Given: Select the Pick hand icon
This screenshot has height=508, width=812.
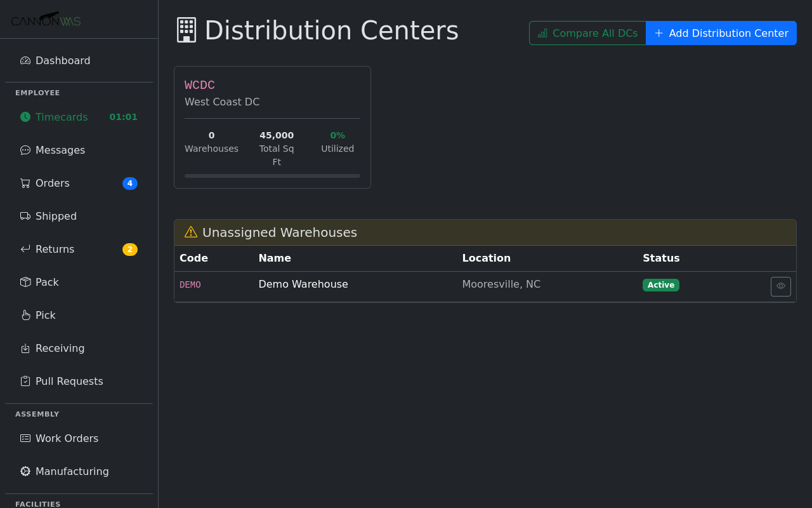Looking at the screenshot, I should tap(25, 315).
